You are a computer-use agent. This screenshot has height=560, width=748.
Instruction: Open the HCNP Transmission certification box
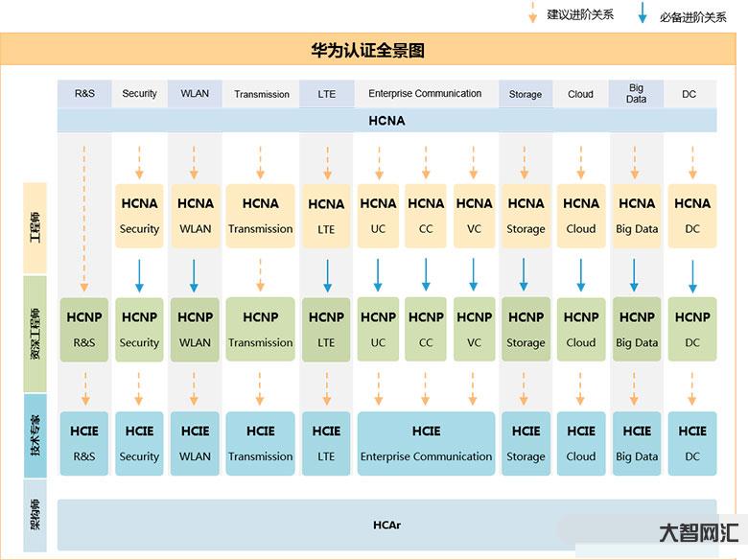[x=260, y=329]
